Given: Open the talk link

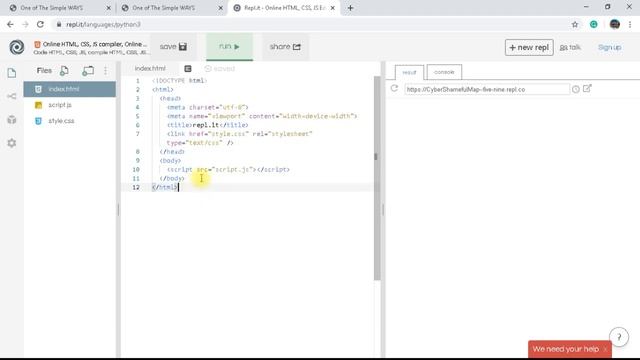Looking at the screenshot, I should pos(570,47).
